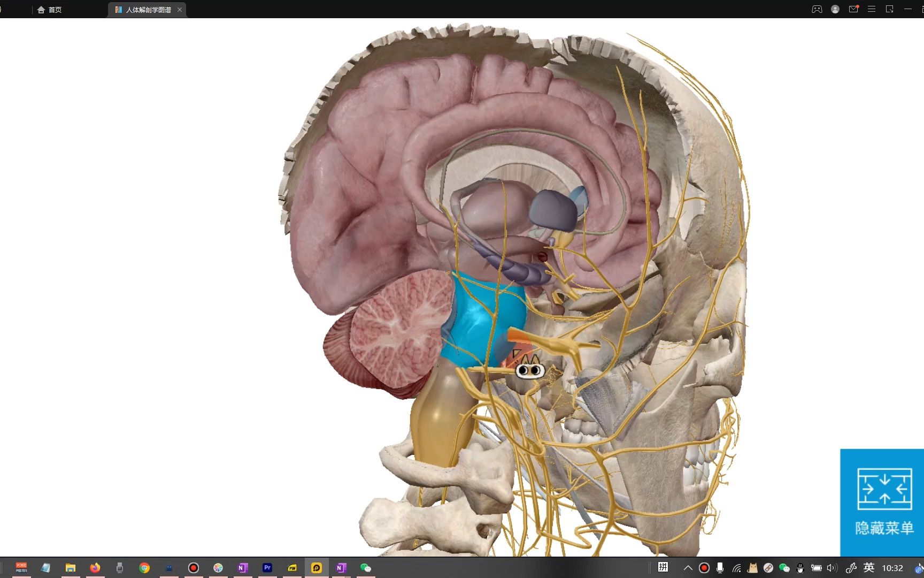The width and height of the screenshot is (924, 578).
Task: Launch Premiere Pro from the taskbar
Action: point(267,568)
